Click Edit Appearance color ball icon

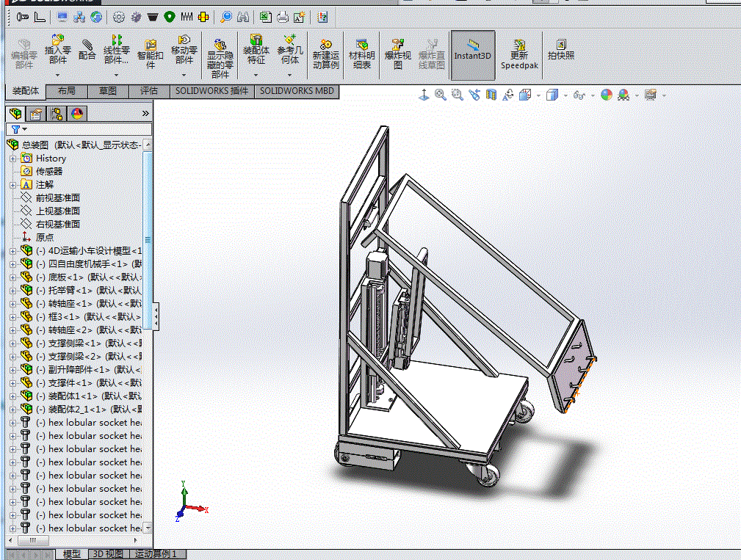(x=607, y=95)
